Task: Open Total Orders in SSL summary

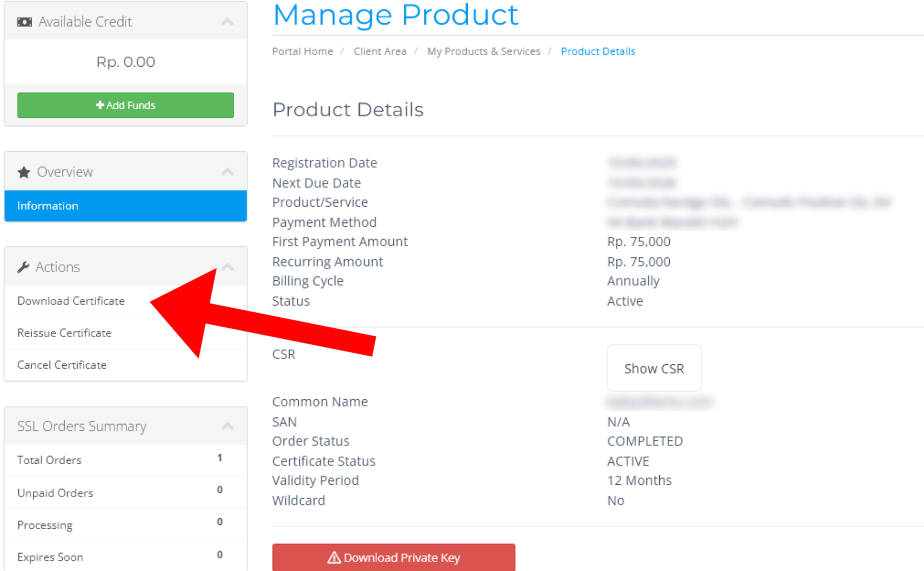Action: click(49, 460)
